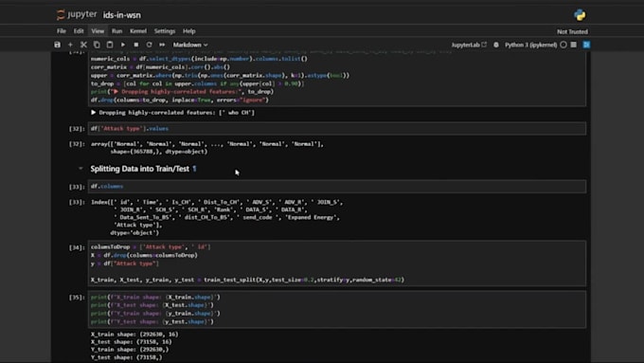Open the File menu
644x363 pixels.
[62, 31]
